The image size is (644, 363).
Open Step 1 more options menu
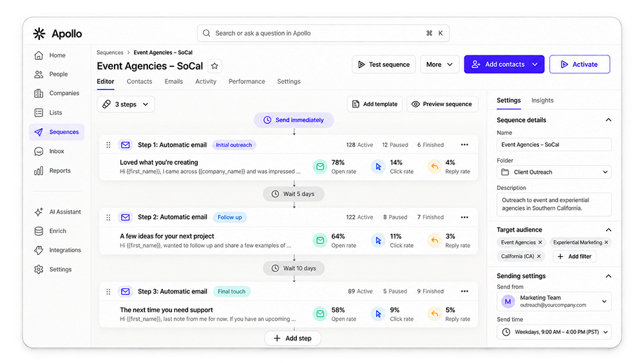[464, 145]
